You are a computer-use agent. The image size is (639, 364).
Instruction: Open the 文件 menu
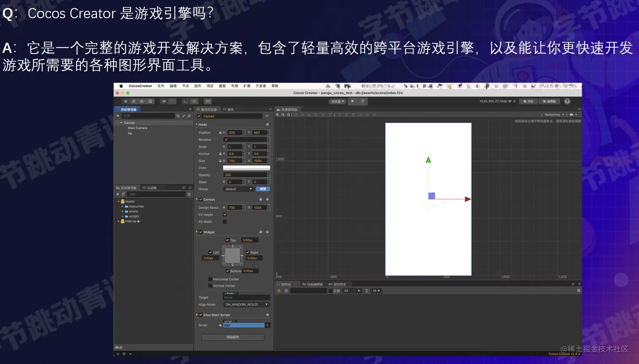coord(161,86)
